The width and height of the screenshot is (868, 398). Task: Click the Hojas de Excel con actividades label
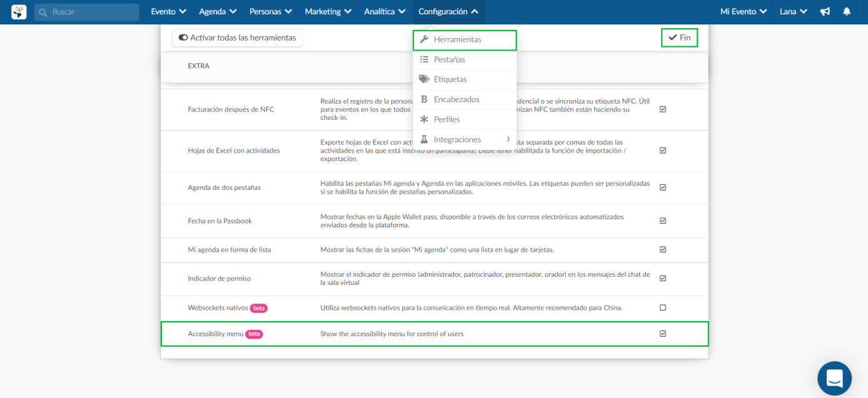pyautogui.click(x=234, y=151)
